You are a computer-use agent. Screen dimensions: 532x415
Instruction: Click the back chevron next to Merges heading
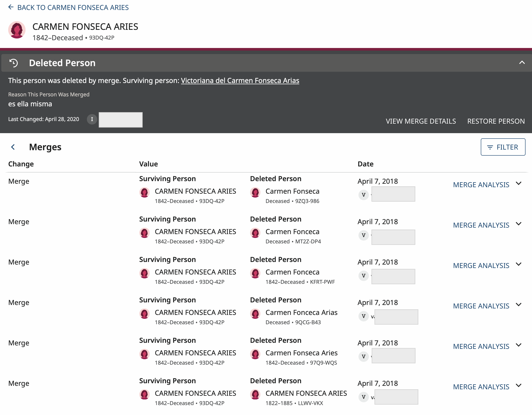[x=13, y=147]
